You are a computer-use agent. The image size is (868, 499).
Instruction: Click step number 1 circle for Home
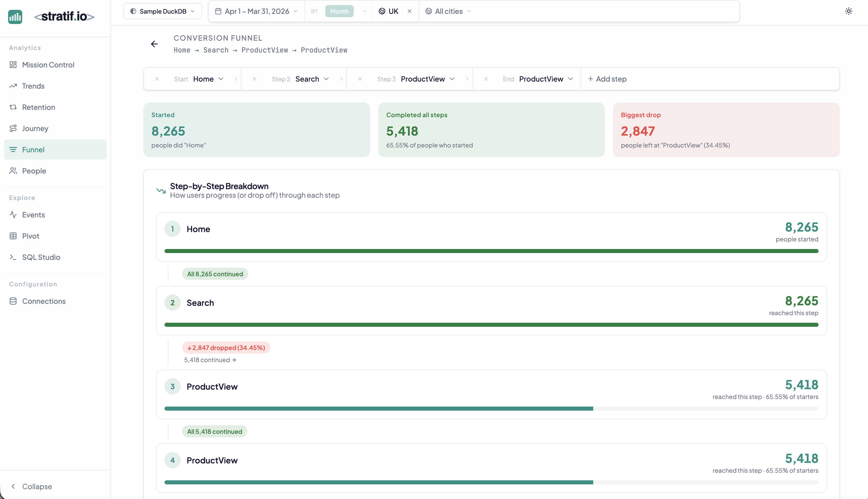point(173,229)
